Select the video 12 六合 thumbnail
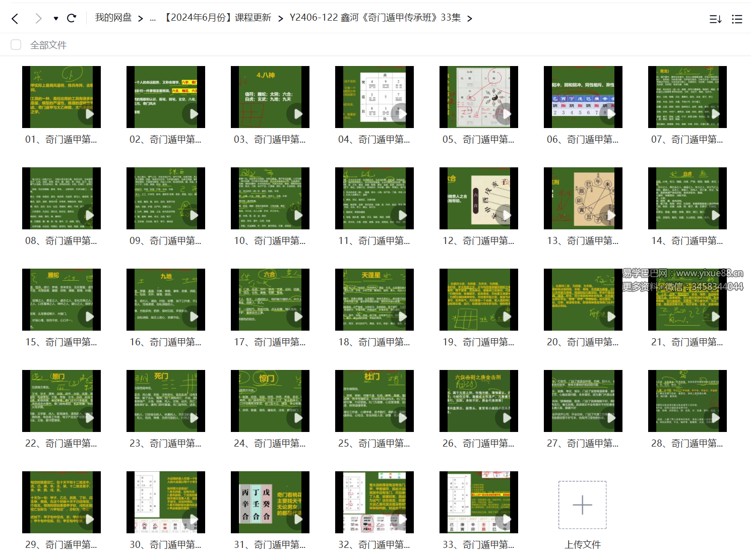The image size is (751, 560). pyautogui.click(x=478, y=198)
